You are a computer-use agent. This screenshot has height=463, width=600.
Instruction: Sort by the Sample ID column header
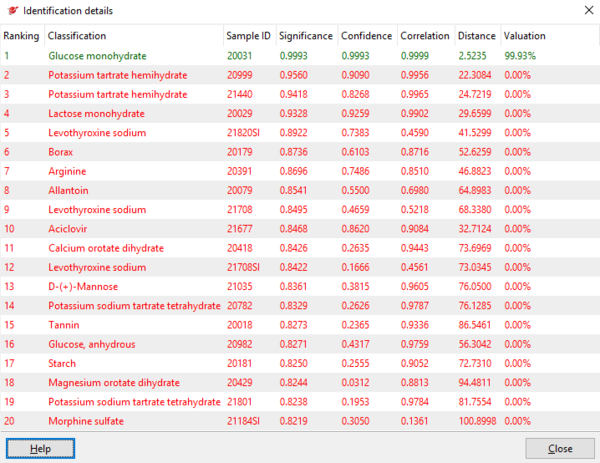tap(249, 36)
